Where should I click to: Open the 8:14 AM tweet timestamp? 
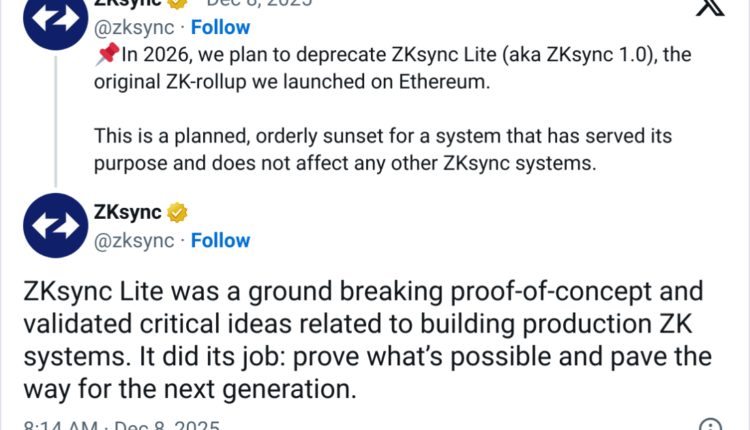(x=55, y=426)
